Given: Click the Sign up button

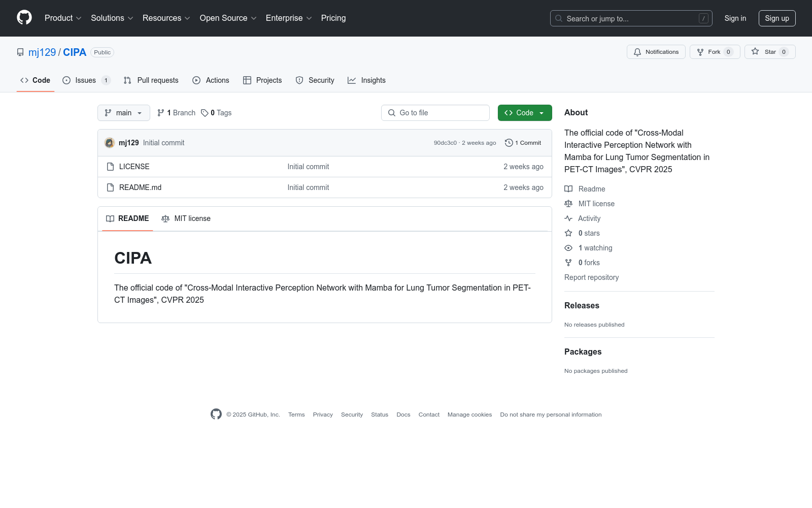Looking at the screenshot, I should 777,18.
